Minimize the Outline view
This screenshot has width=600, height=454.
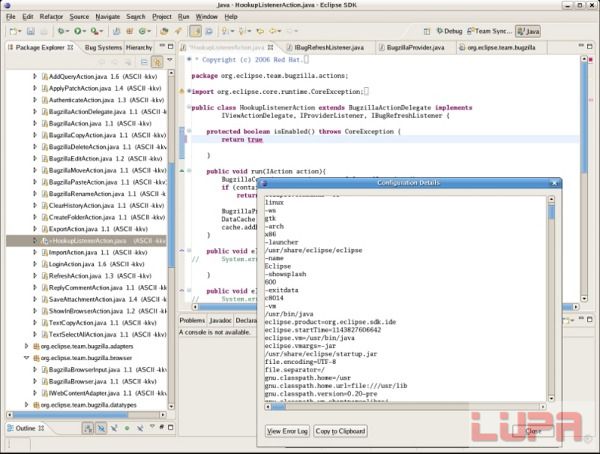click(x=162, y=426)
